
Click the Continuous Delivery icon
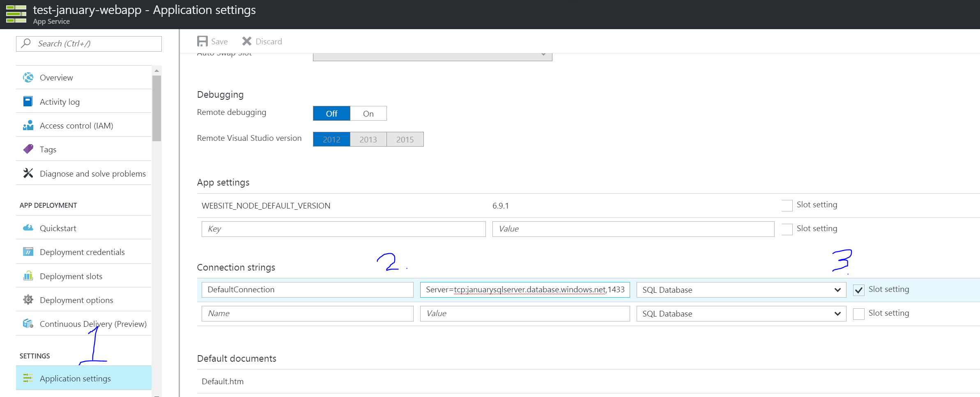click(x=28, y=324)
